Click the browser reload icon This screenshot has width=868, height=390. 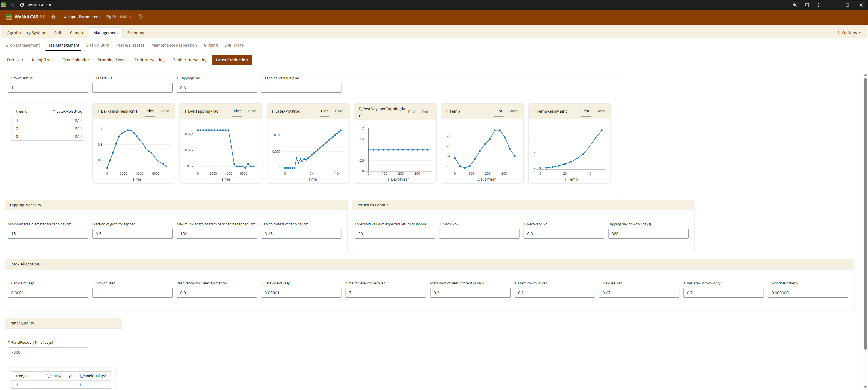pyautogui.click(x=22, y=5)
